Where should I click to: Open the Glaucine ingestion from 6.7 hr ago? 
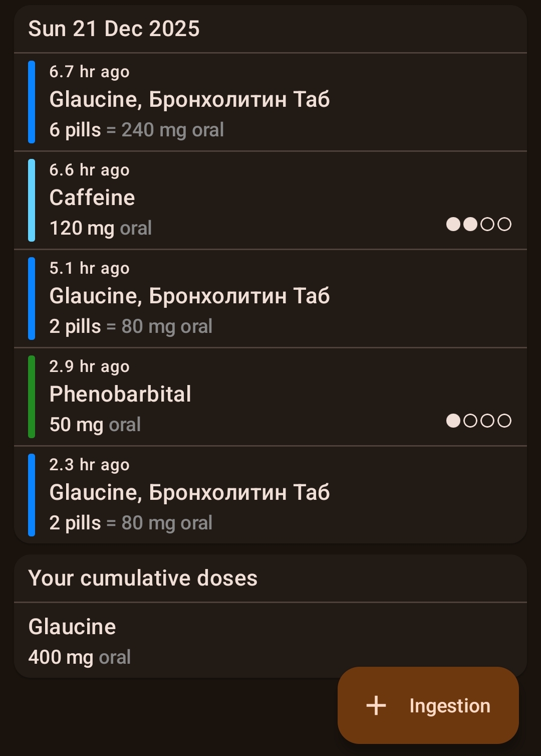pos(189,99)
